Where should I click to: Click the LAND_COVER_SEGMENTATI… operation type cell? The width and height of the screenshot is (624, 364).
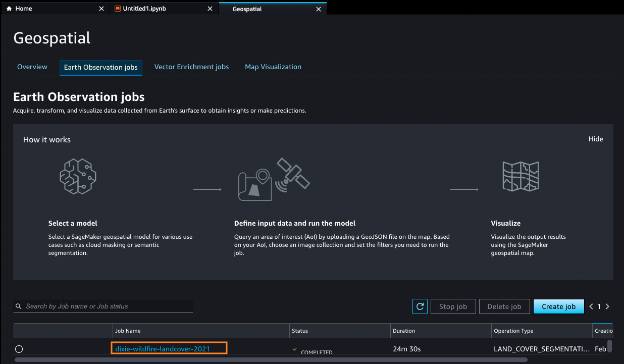(x=542, y=349)
